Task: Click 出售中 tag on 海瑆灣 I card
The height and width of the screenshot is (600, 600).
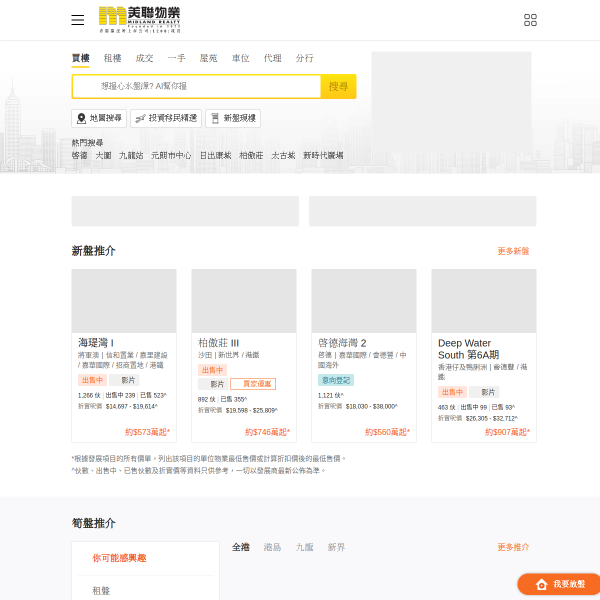Action: [93, 380]
